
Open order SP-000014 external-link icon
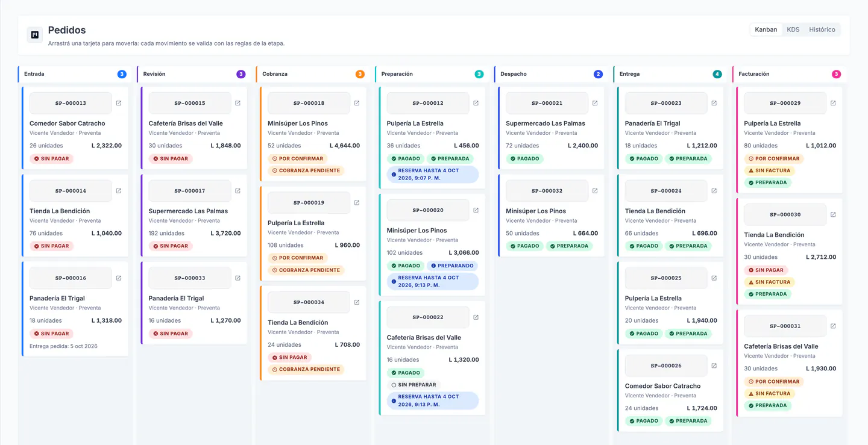(x=119, y=191)
